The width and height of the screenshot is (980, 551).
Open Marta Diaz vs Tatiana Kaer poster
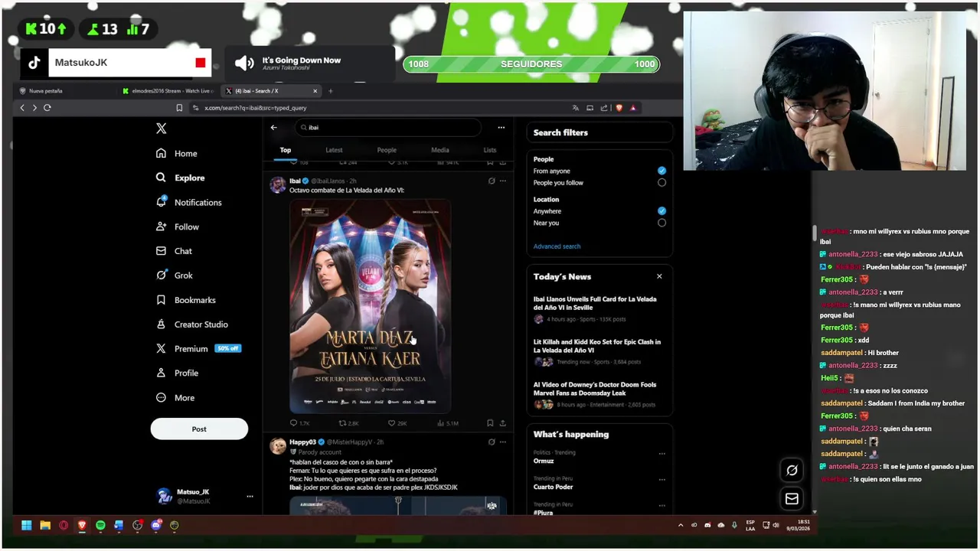tap(370, 306)
